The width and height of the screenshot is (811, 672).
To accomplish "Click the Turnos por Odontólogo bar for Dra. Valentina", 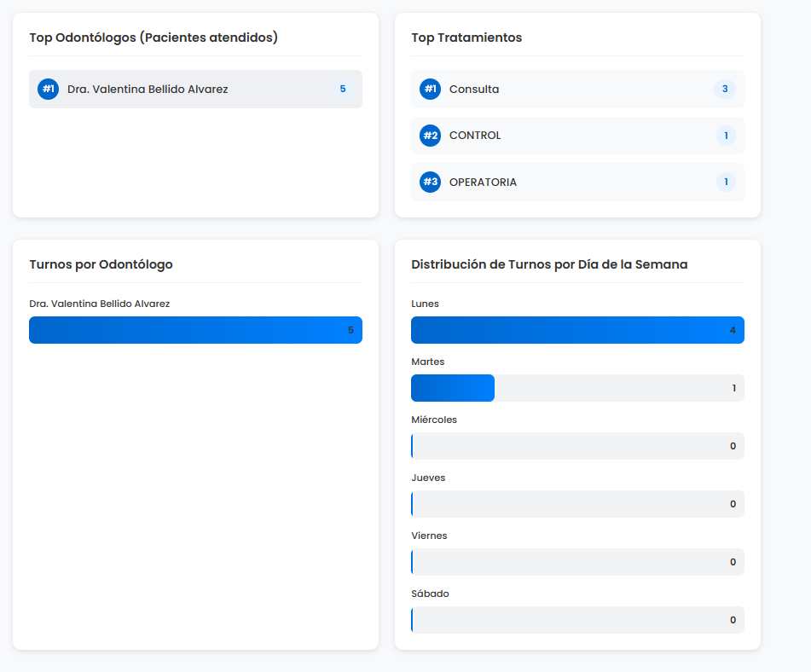I will (195, 330).
